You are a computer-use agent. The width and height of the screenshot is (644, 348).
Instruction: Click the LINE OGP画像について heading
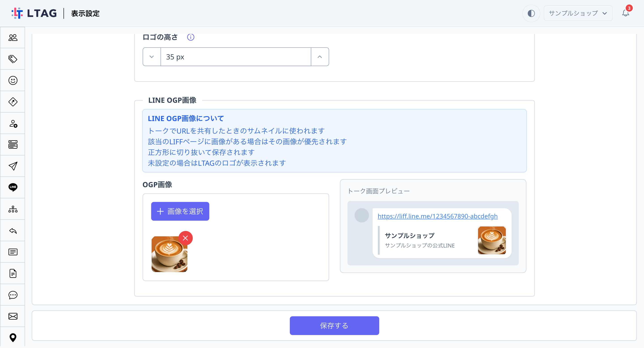click(186, 118)
